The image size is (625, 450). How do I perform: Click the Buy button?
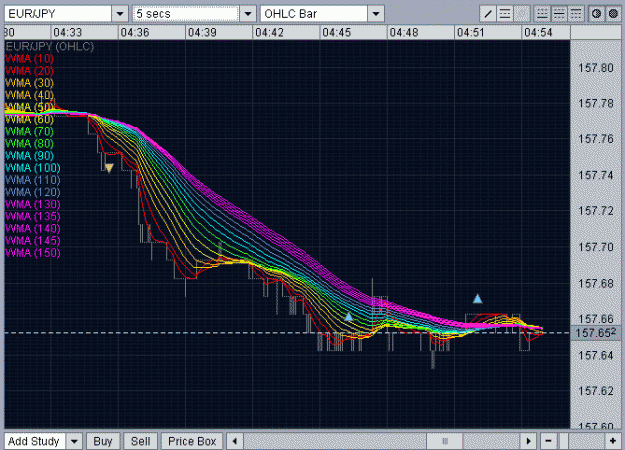pyautogui.click(x=103, y=441)
